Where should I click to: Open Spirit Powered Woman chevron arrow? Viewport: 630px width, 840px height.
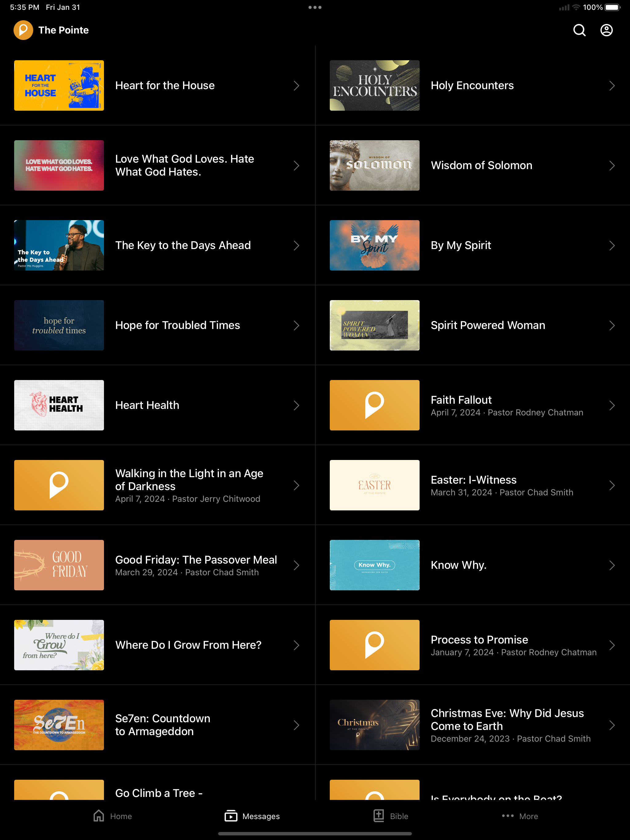click(x=612, y=325)
